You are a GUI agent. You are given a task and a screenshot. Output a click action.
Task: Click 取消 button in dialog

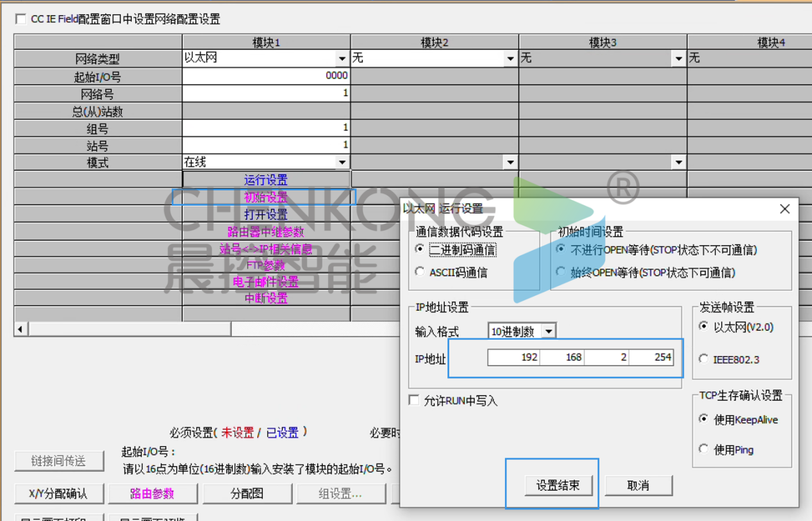click(x=638, y=485)
